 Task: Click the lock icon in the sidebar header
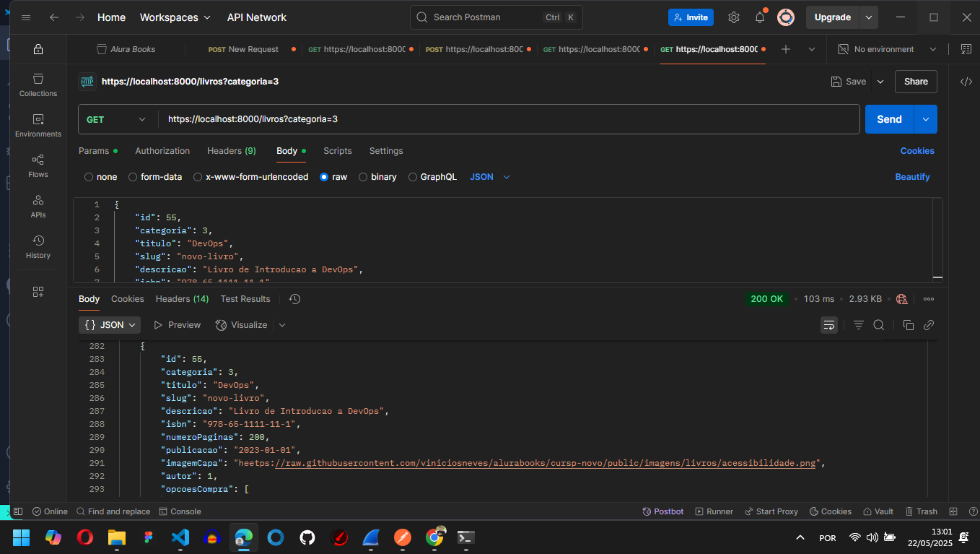pyautogui.click(x=38, y=49)
